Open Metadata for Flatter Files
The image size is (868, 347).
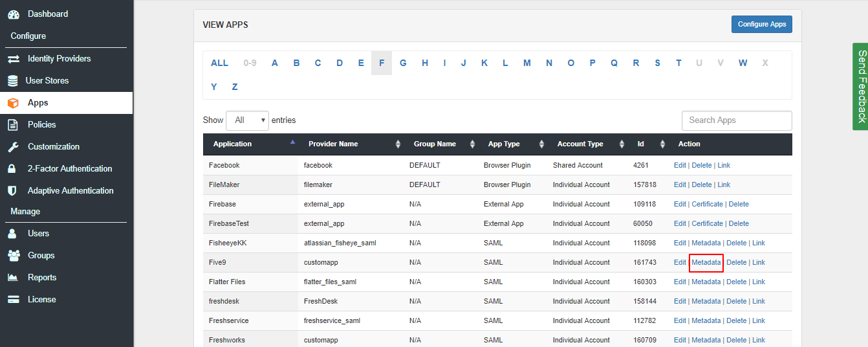point(706,282)
